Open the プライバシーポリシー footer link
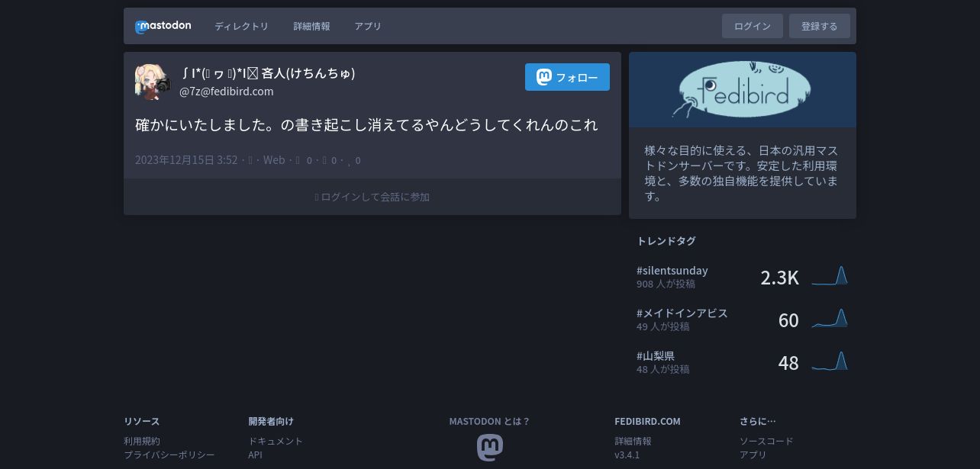The height and width of the screenshot is (469, 980). [169, 455]
